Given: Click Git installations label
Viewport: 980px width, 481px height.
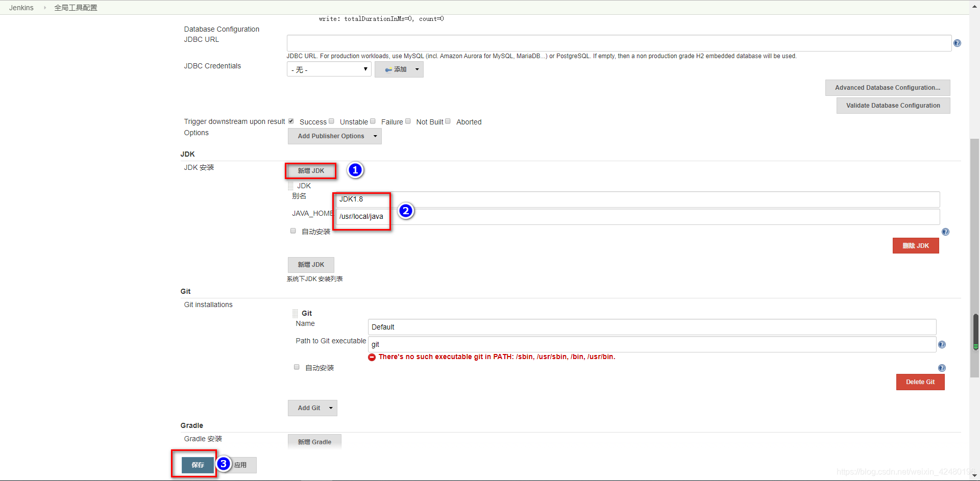Looking at the screenshot, I should point(208,305).
